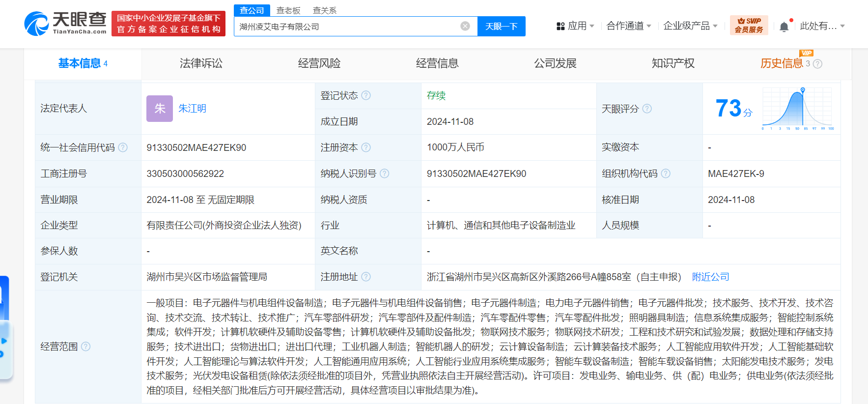The height and width of the screenshot is (404, 868).
Task: Show help for 天眼评分
Action: (647, 109)
